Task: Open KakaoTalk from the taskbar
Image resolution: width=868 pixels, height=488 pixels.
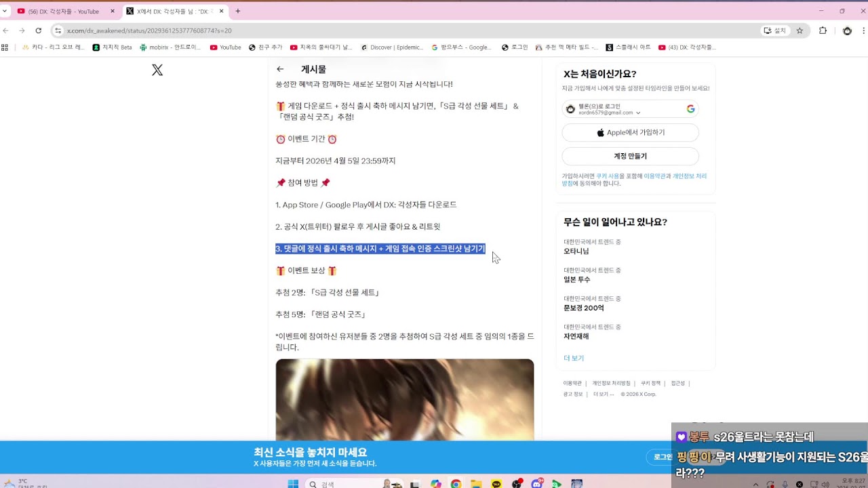Action: point(497,484)
